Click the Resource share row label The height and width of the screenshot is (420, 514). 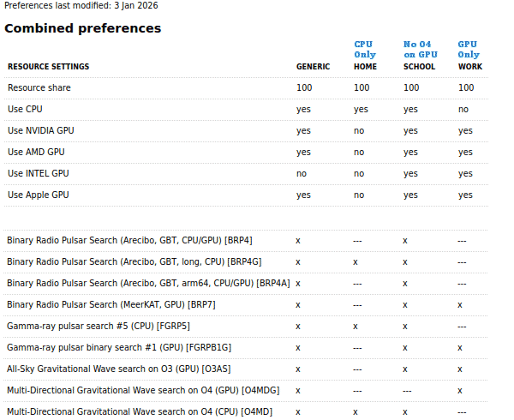39,88
